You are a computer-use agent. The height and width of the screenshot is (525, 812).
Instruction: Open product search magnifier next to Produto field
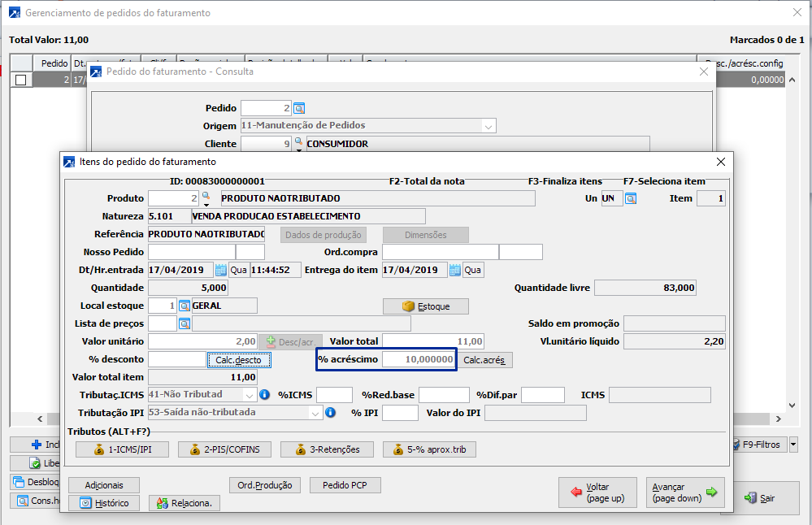click(x=206, y=196)
